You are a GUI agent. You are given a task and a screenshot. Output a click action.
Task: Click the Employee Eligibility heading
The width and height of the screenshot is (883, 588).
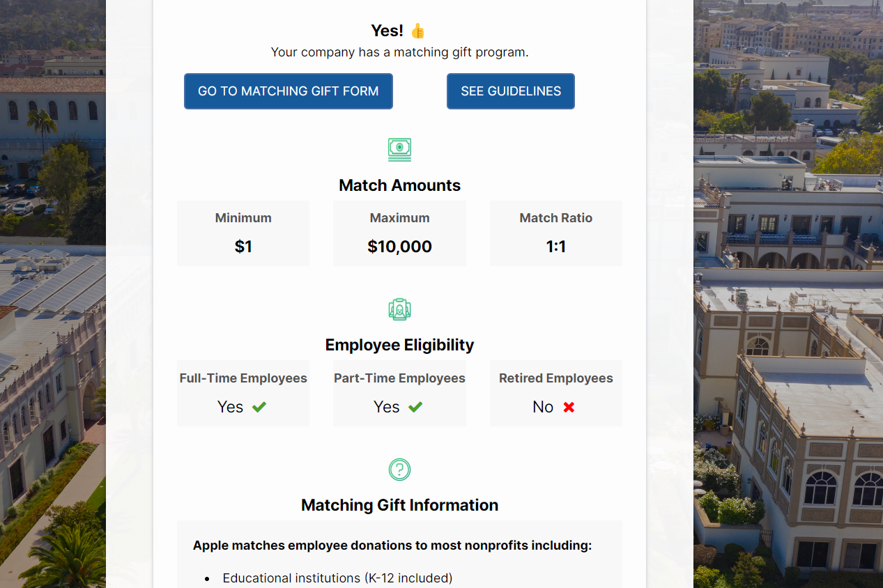(400, 345)
